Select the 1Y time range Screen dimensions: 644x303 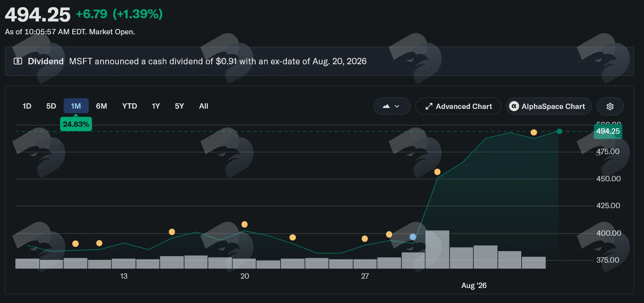[x=156, y=106]
